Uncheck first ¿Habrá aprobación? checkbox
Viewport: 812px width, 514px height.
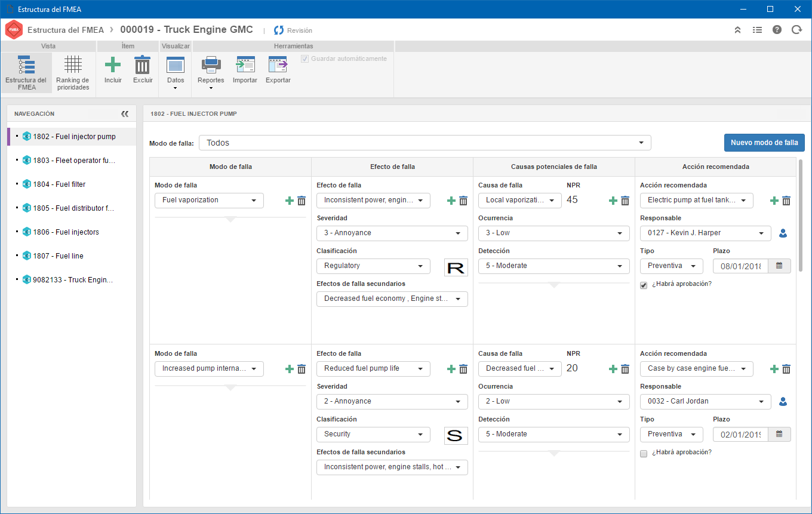pos(644,285)
